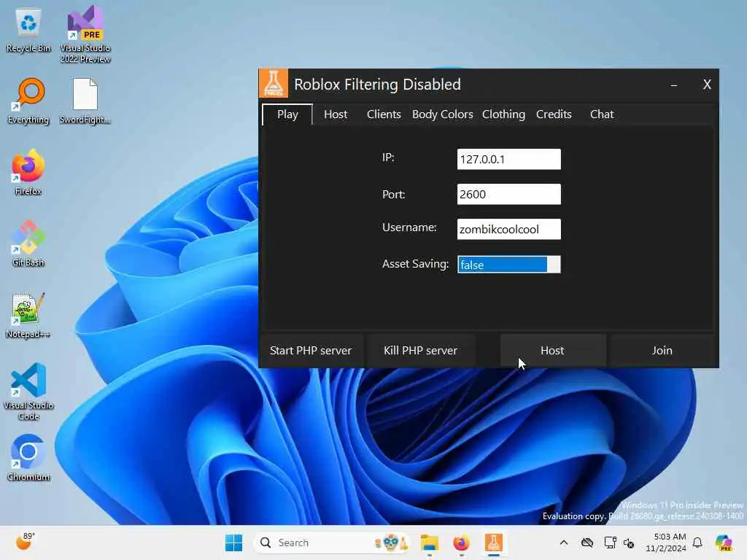This screenshot has height=560, width=747.
Task: Click the Roblox Filtering Disabled taskbar icon
Action: tap(494, 542)
